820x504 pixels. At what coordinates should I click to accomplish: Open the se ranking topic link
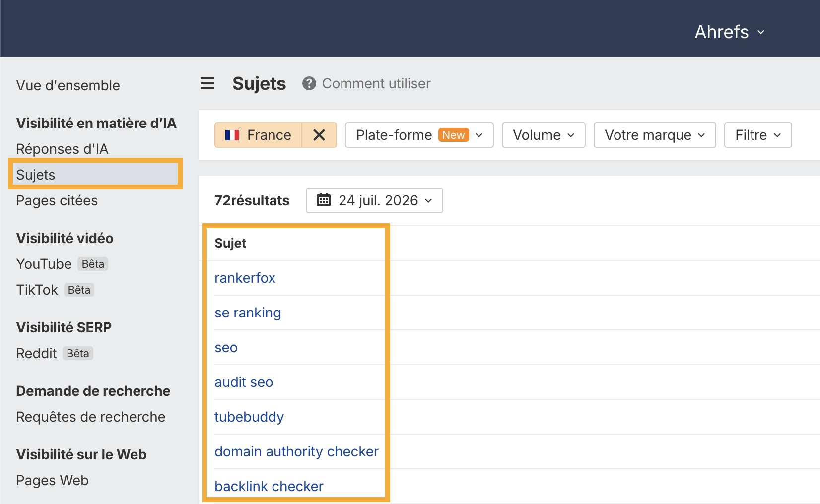(x=248, y=313)
